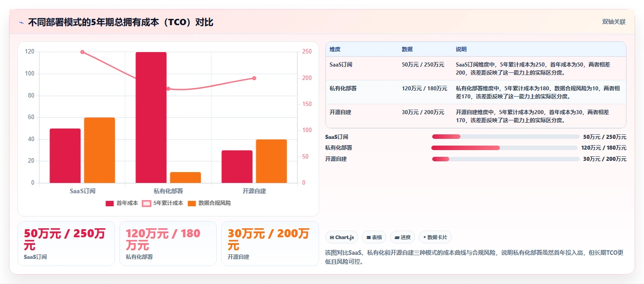Click the 数据卡片 tag chip
Viewport: 644px width, 284px height.
click(435, 237)
